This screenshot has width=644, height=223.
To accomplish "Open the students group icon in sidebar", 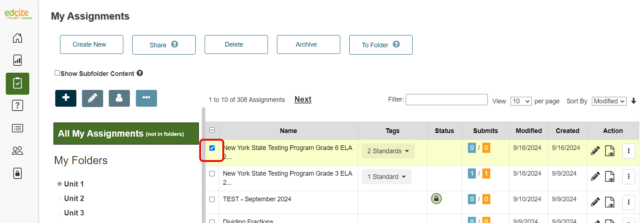I will click(17, 151).
